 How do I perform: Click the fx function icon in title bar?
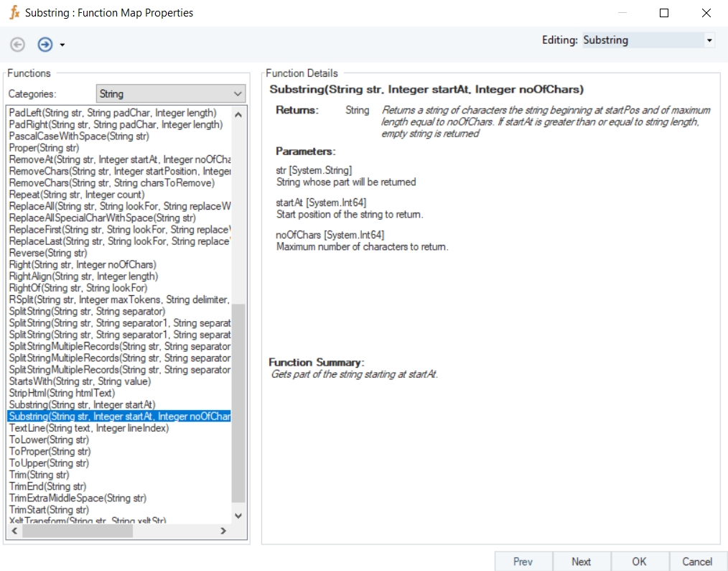pyautogui.click(x=14, y=12)
